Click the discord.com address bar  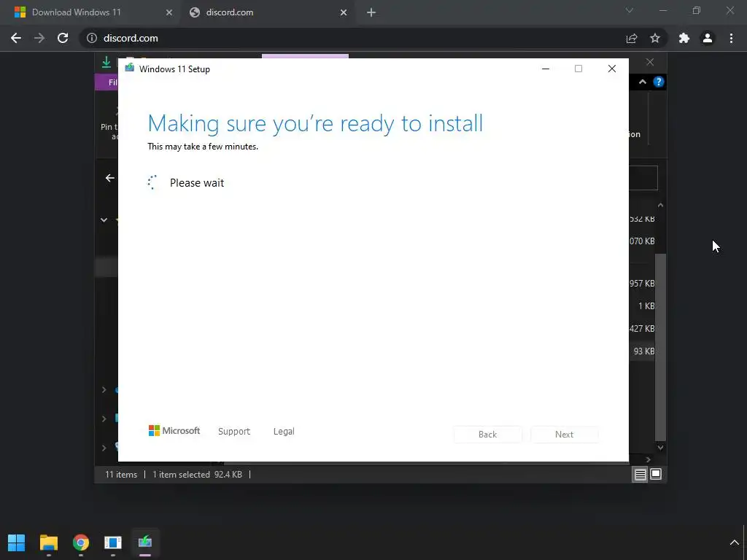tap(352, 38)
